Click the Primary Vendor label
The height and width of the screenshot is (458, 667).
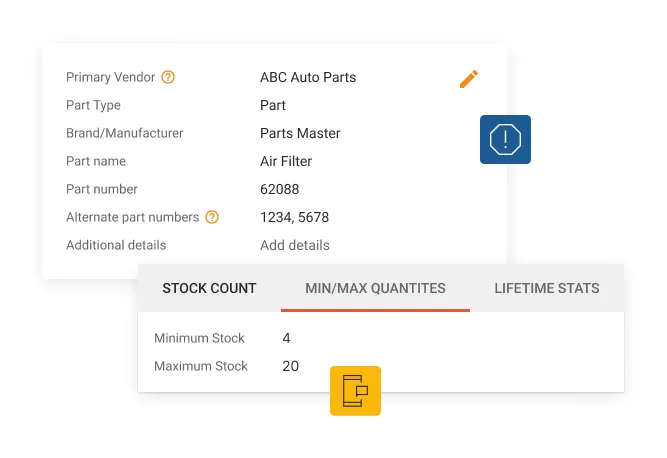pos(111,77)
